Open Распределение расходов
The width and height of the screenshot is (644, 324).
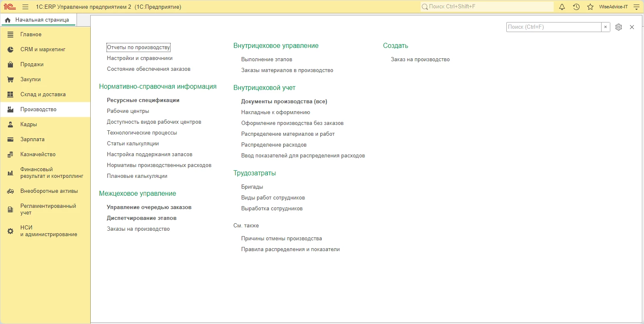(274, 145)
